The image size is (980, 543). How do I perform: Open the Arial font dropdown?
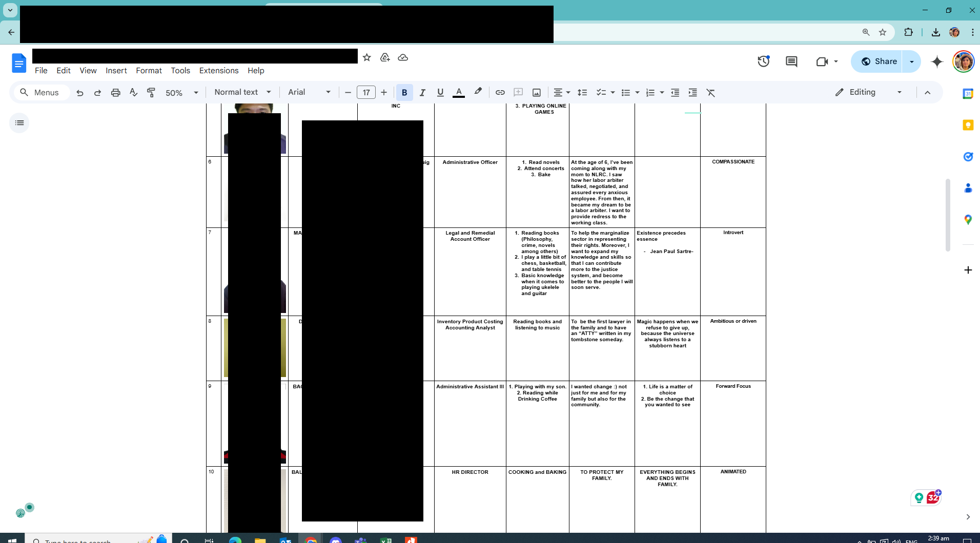click(x=310, y=92)
